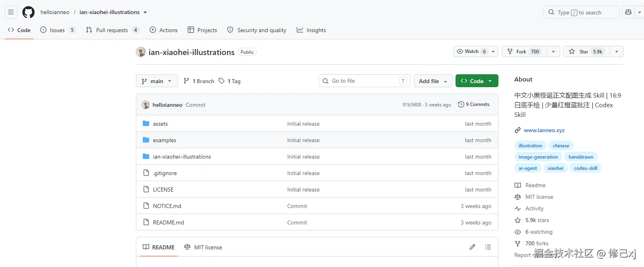Open the helloianneo owner link
Viewport: 644px width, 267px height.
click(55, 12)
